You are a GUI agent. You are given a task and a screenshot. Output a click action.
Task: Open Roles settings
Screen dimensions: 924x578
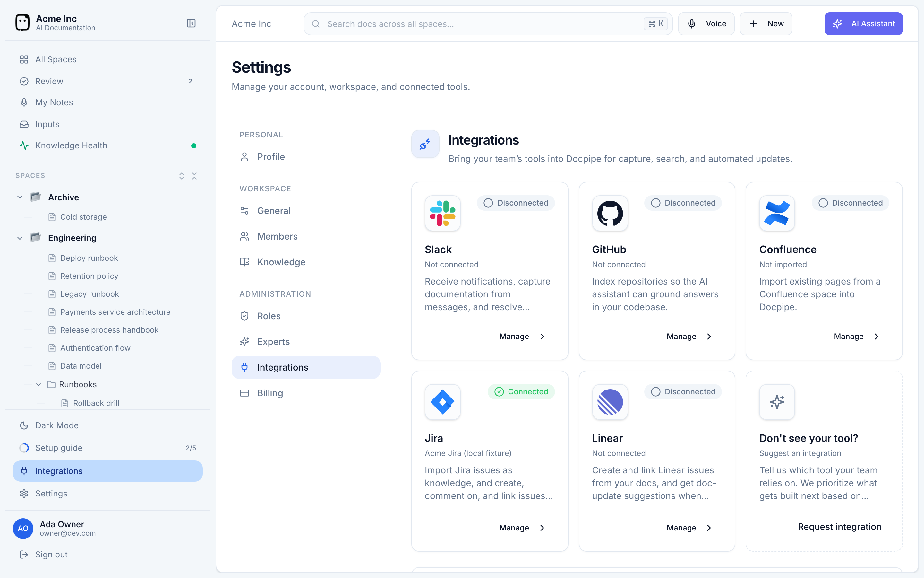(306, 316)
